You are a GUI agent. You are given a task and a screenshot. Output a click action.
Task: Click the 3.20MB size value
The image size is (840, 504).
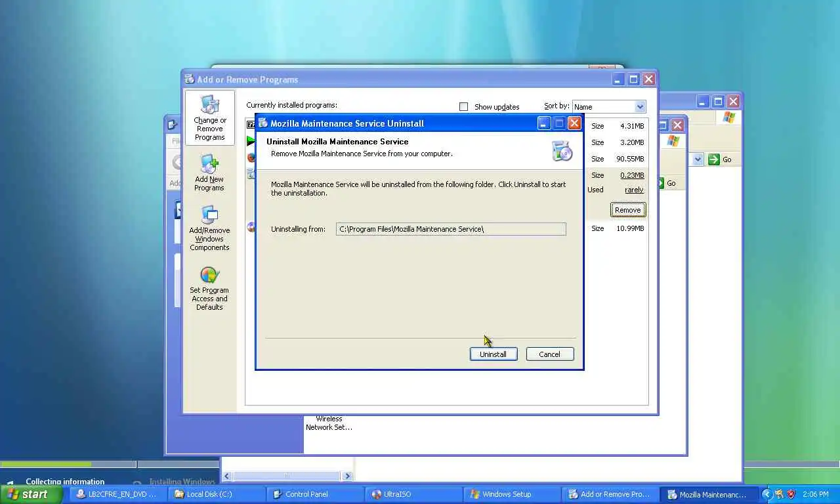[632, 142]
